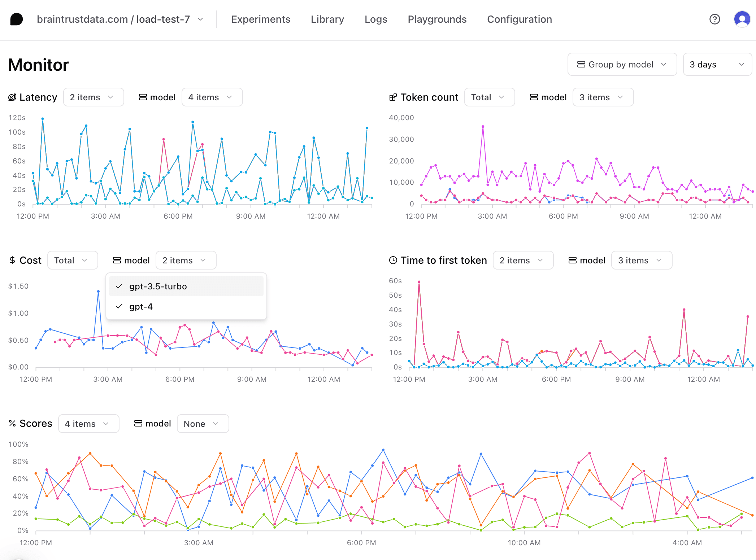The height and width of the screenshot is (560, 756).
Task: Click the Library menu item
Action: coord(328,19)
